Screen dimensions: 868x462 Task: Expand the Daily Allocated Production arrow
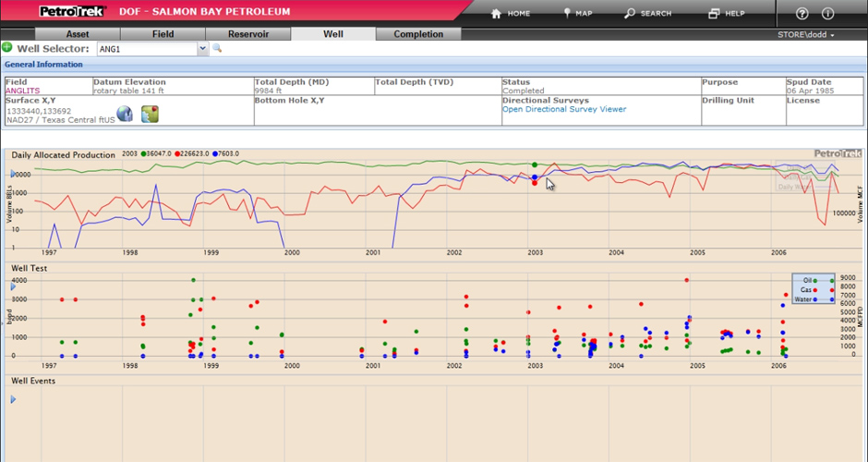pyautogui.click(x=13, y=174)
